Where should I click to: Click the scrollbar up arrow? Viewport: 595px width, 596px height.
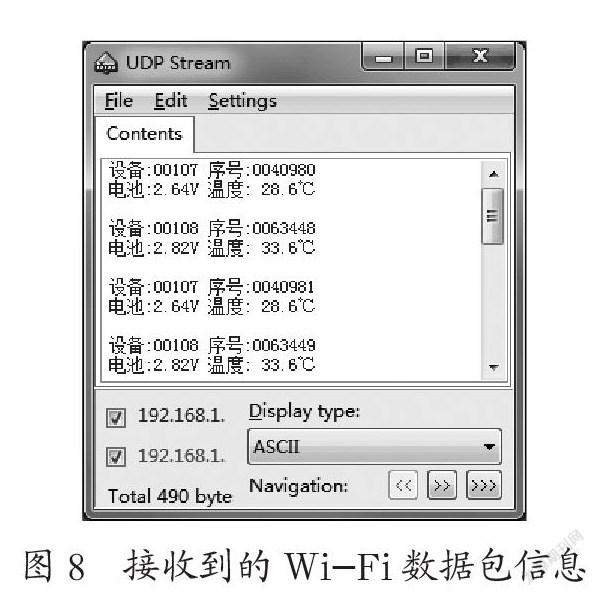[x=493, y=174]
